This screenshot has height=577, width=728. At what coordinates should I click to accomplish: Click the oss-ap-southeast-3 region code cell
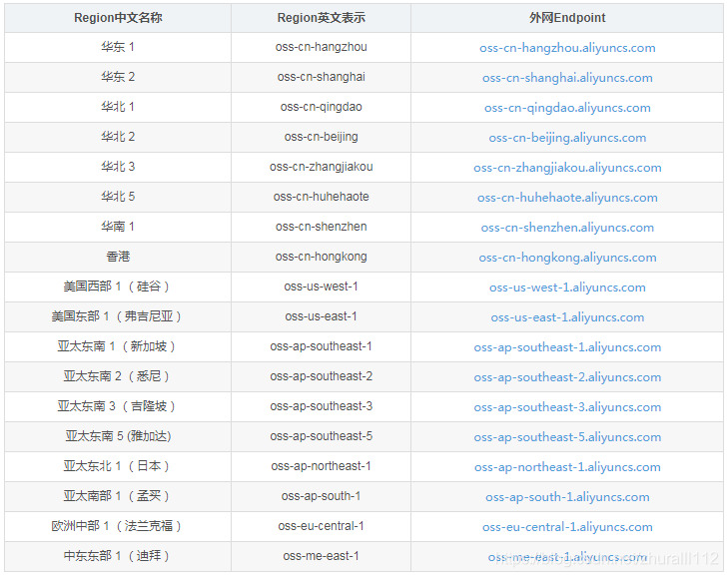click(x=321, y=406)
